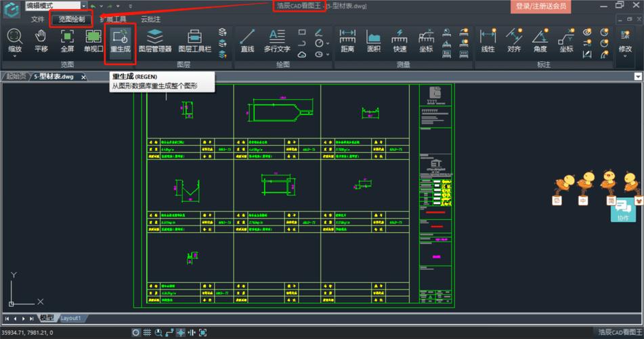This screenshot has width=644, height=339.
Task: Open the 编辑模式 mode dropdown
Action: tap(53, 5)
